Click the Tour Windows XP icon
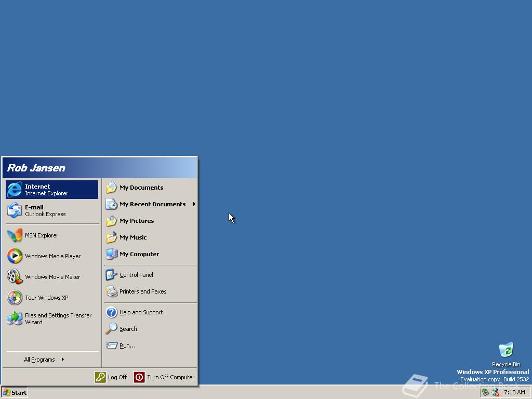The image size is (532, 399). pyautogui.click(x=15, y=298)
